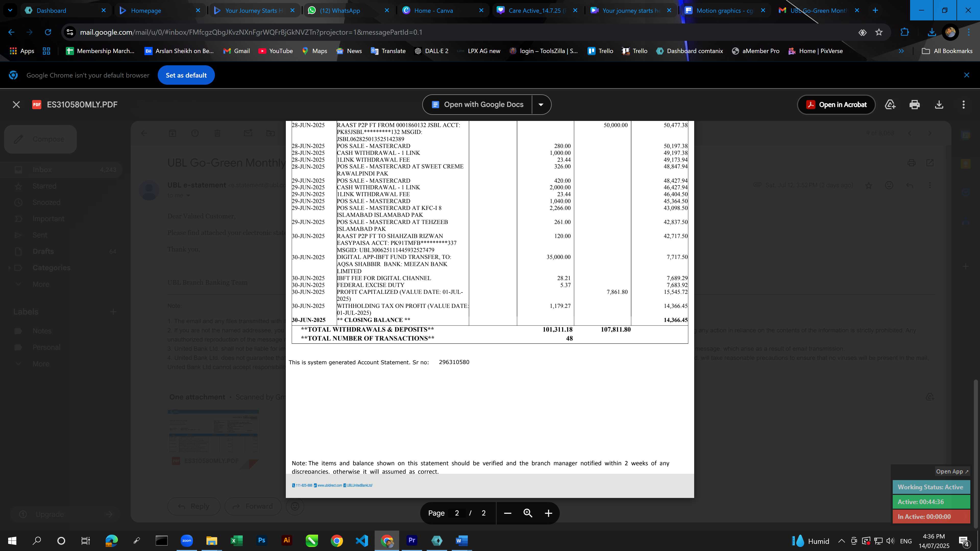This screenshot has height=551, width=980.
Task: Open taskbar search icon
Action: (36, 541)
